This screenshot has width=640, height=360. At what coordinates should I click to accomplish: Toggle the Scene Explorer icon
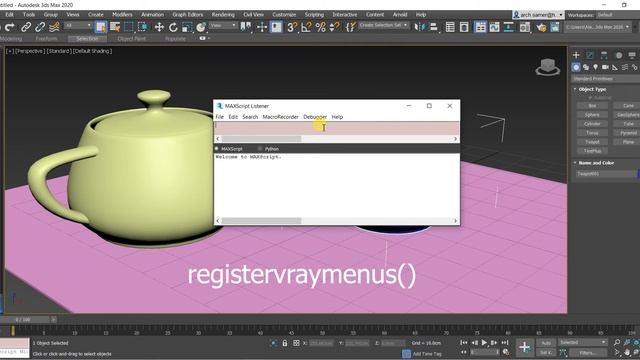tap(450, 27)
